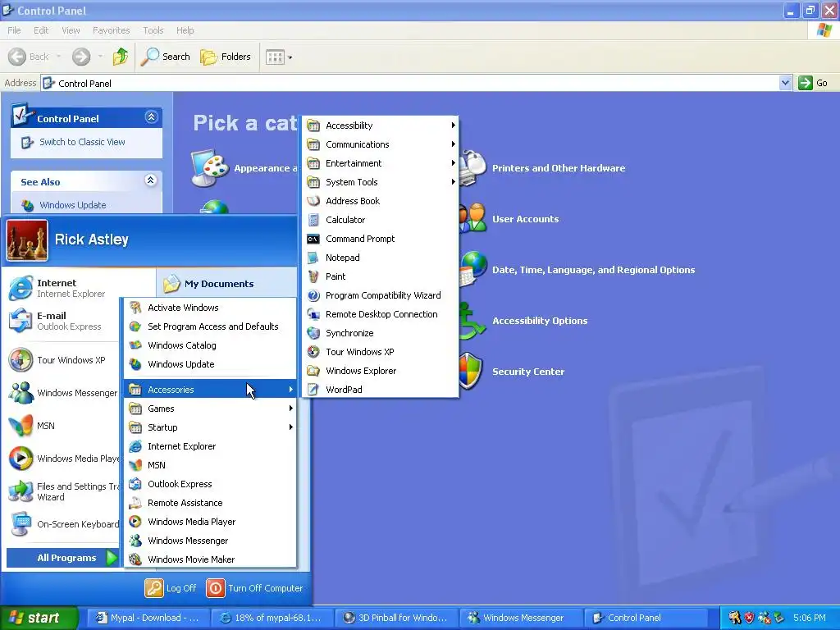Screen dimensions: 840x630
Task: Collapse the Control Panel side pane
Action: pos(151,116)
